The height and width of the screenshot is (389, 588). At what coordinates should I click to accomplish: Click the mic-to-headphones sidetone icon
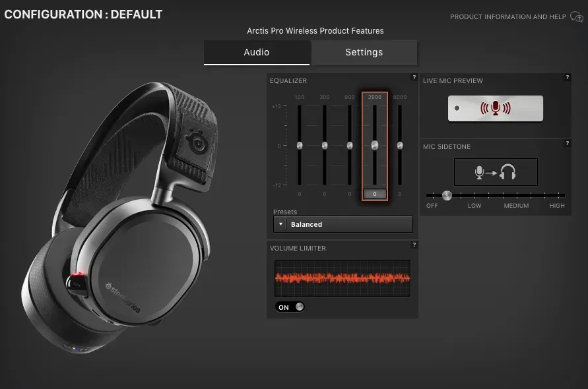tap(496, 172)
